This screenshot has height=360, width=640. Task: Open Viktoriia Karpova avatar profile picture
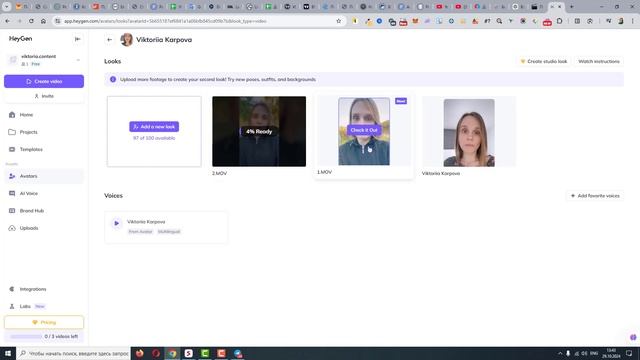click(x=127, y=40)
